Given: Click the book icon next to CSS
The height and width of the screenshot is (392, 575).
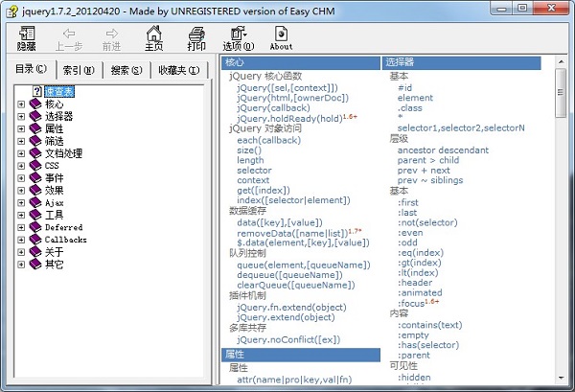Looking at the screenshot, I should 35,166.
